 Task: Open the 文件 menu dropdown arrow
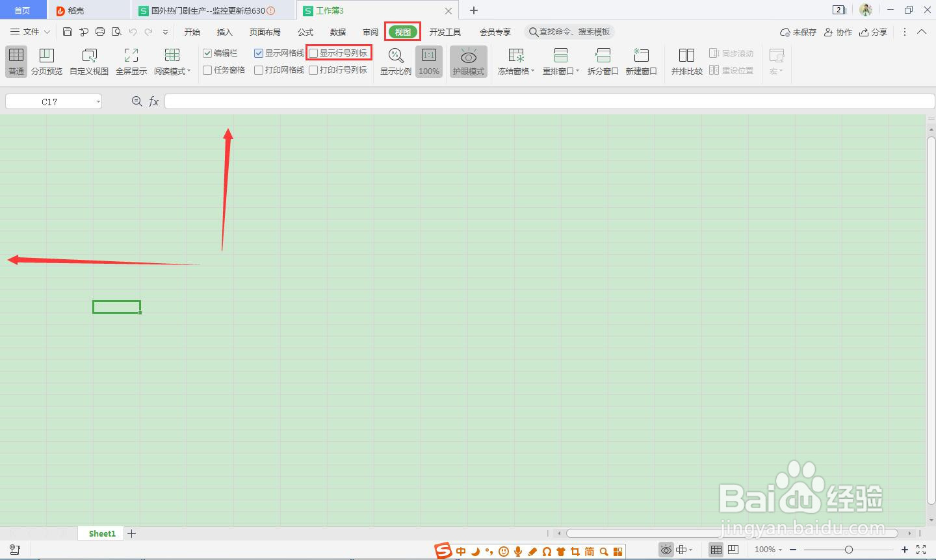point(47,32)
